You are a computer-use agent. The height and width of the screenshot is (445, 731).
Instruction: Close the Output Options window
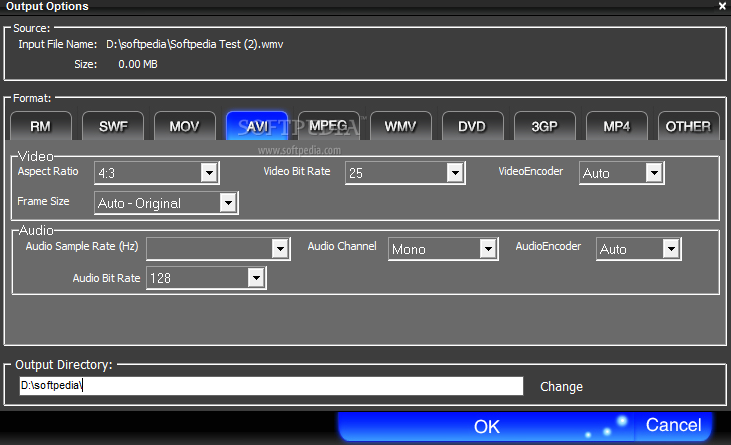coord(722,6)
